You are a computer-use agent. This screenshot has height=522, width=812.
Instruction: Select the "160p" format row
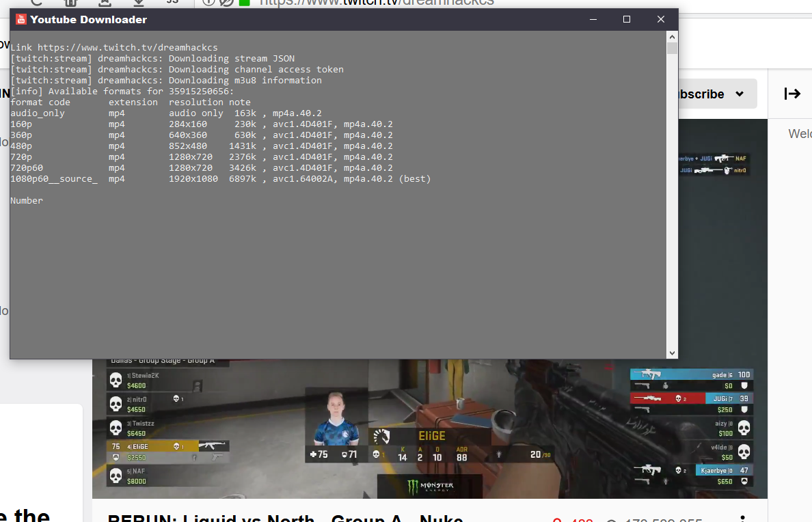(202, 124)
